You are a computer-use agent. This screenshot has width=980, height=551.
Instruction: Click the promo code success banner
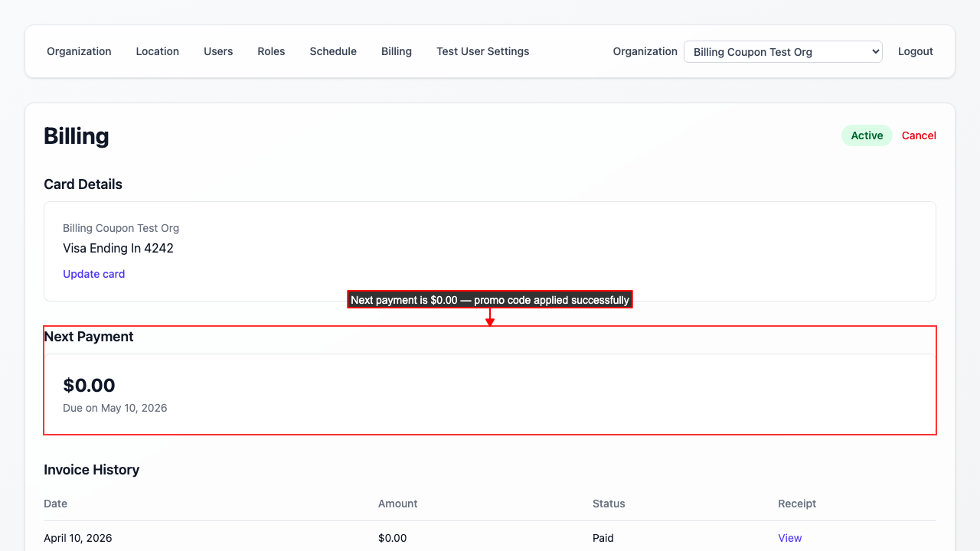tap(489, 299)
